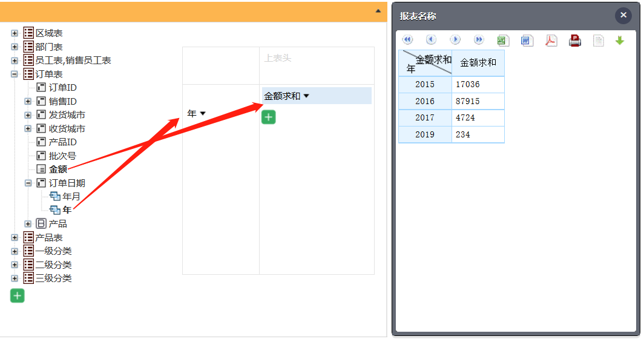
Task: Select the 发货城市 field
Action: [67, 115]
